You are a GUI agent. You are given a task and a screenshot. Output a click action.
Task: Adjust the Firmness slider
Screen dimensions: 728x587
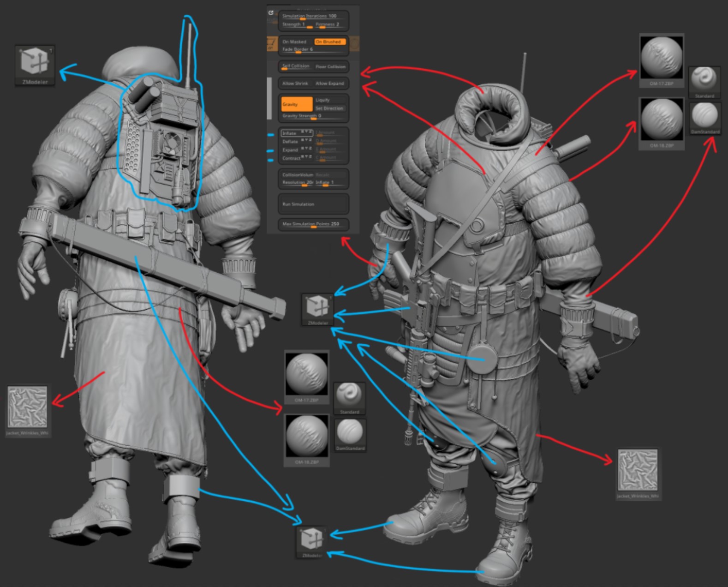[330, 24]
